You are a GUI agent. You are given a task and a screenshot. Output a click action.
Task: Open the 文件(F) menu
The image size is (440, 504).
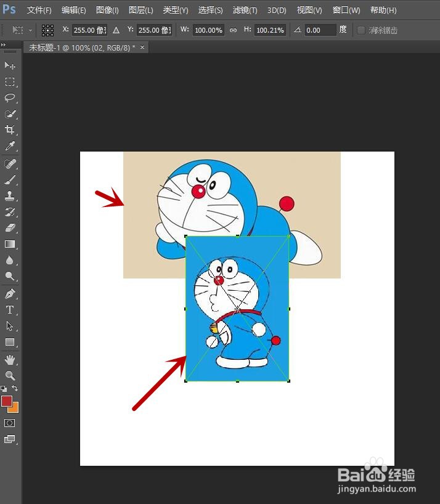coord(39,10)
